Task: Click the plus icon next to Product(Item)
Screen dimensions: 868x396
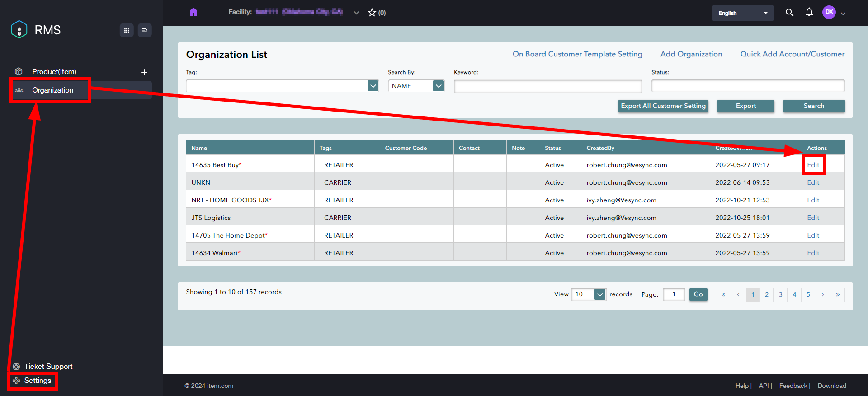Action: point(144,72)
